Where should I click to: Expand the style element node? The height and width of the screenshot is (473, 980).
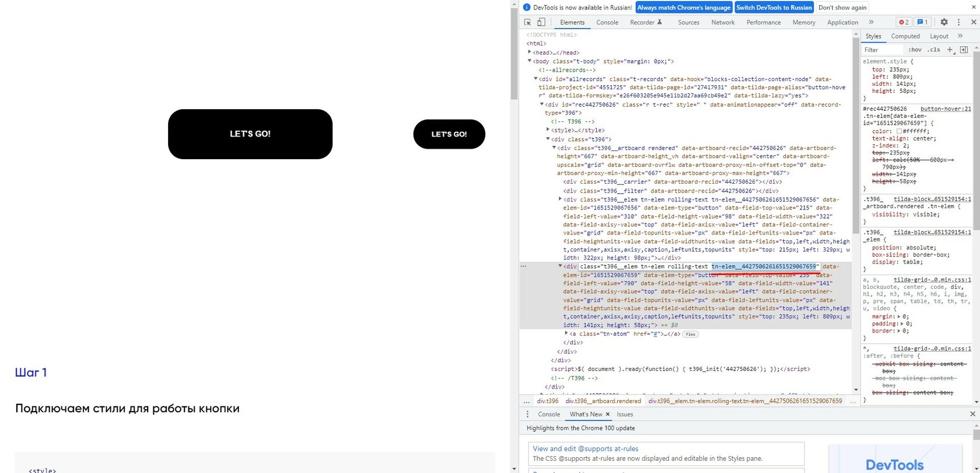548,130
